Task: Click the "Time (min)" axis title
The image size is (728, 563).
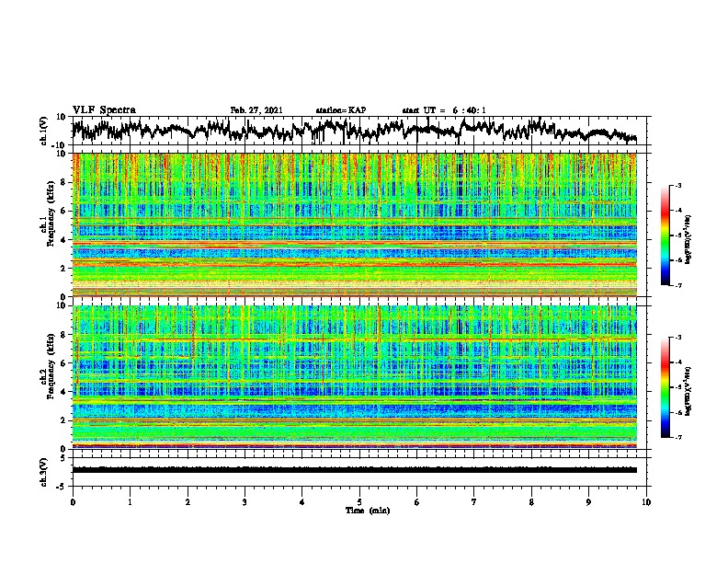Action: [x=368, y=511]
